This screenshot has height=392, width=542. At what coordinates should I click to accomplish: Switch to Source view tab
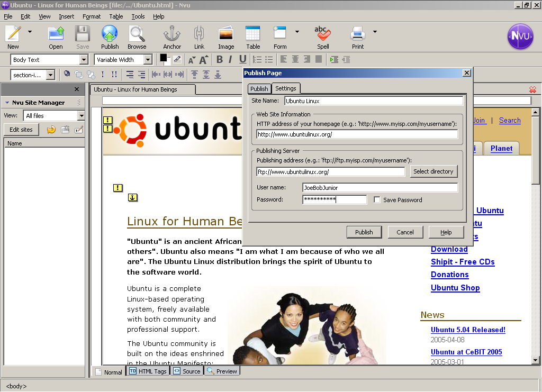pyautogui.click(x=187, y=371)
